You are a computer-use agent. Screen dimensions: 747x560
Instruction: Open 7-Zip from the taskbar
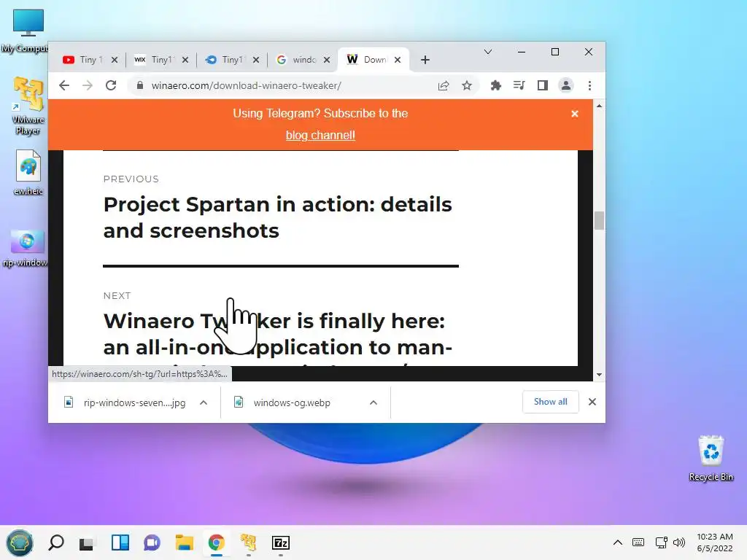coord(281,542)
